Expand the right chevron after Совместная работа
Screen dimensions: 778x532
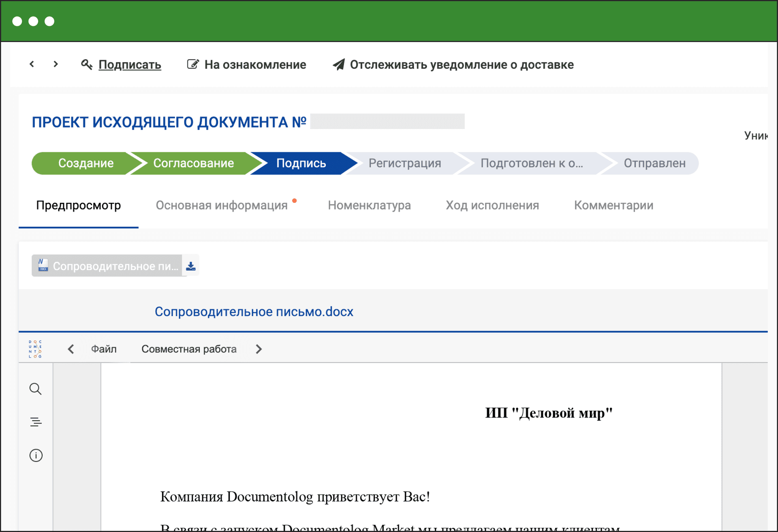[259, 349]
